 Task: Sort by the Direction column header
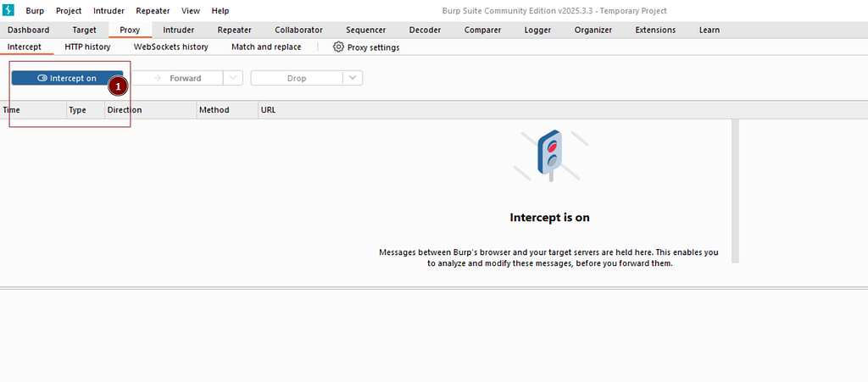coord(151,110)
